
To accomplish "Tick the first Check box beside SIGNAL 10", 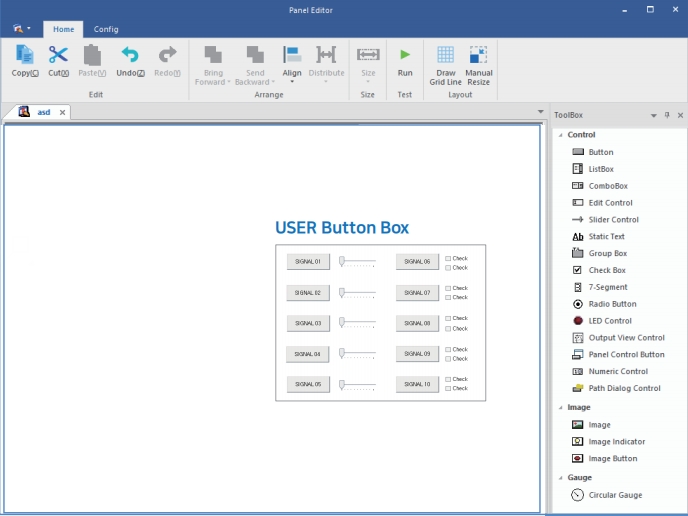I will point(448,379).
